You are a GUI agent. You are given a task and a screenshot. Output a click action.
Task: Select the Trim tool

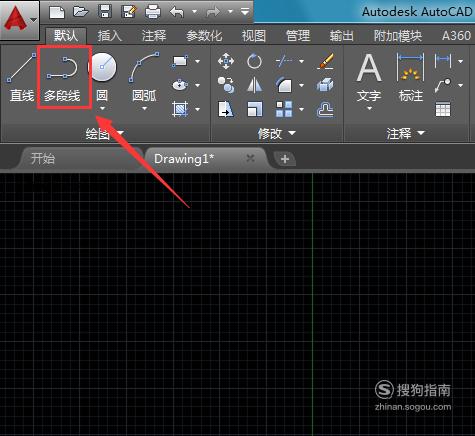click(x=284, y=61)
